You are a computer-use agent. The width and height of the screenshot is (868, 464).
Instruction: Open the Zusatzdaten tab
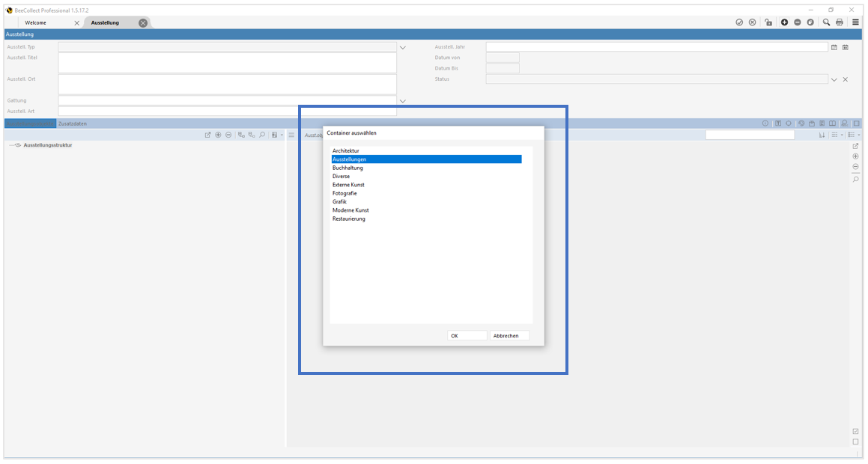click(x=73, y=123)
